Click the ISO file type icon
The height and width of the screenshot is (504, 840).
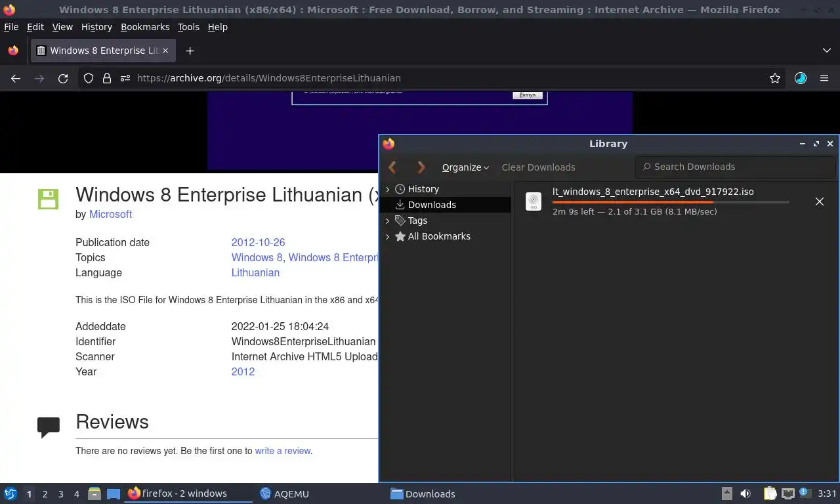coord(534,201)
